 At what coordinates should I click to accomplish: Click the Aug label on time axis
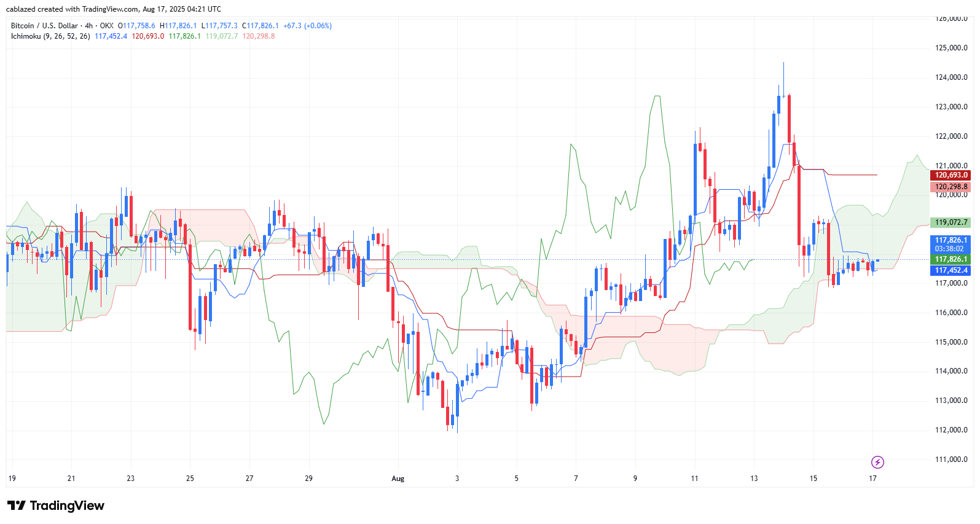point(398,479)
